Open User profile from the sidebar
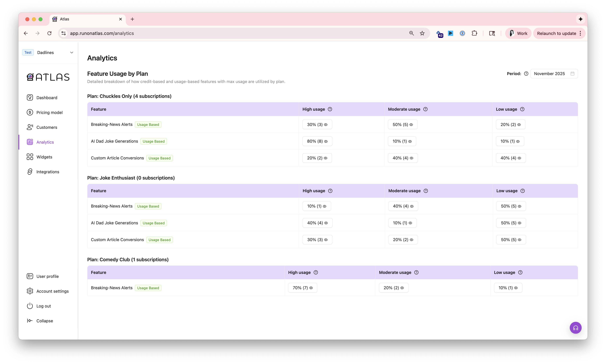The width and height of the screenshot is (606, 364). pyautogui.click(x=47, y=276)
